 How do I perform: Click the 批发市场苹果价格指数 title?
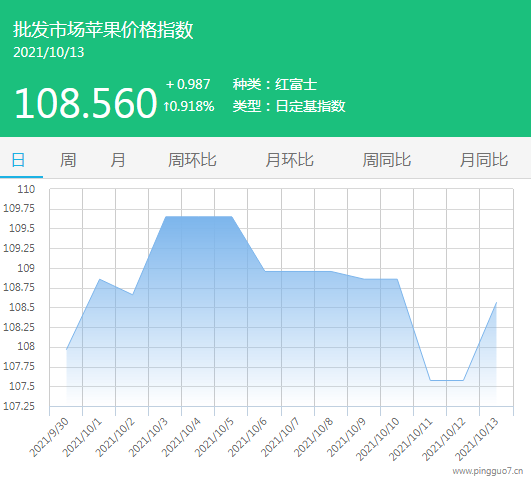(x=103, y=30)
